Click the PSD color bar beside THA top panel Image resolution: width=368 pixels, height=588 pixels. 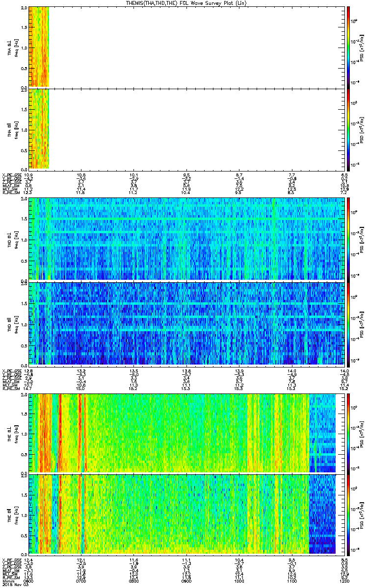348,47
